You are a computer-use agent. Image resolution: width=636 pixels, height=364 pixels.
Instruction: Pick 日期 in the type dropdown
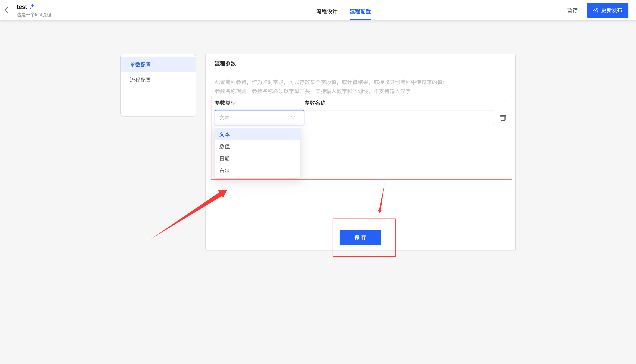coord(257,159)
